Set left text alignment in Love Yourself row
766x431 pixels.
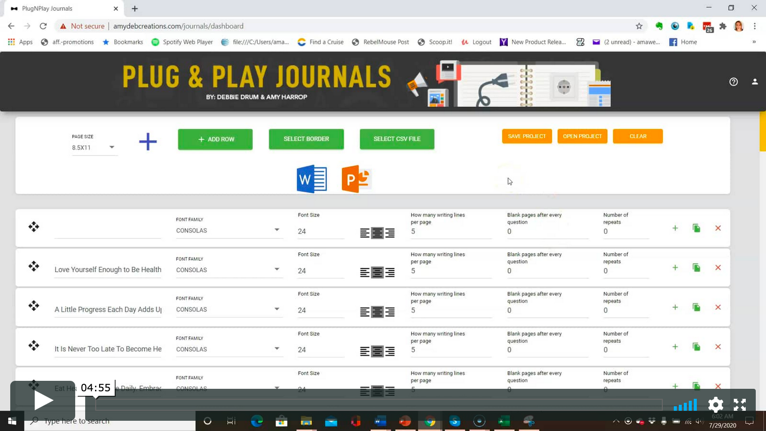(365, 273)
